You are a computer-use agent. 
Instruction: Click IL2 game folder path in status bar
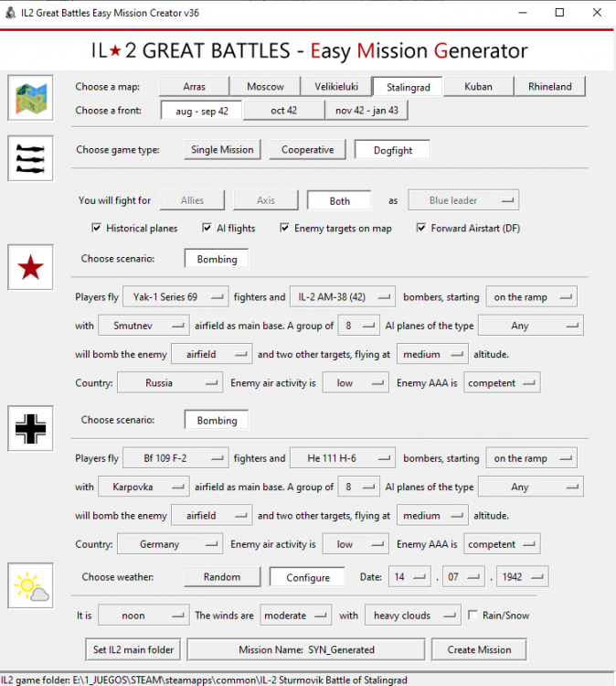(x=204, y=680)
